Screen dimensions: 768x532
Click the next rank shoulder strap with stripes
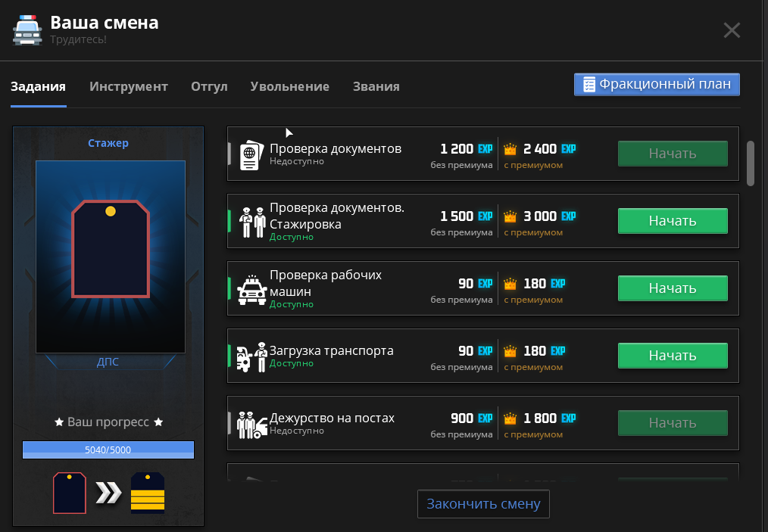coord(148,493)
